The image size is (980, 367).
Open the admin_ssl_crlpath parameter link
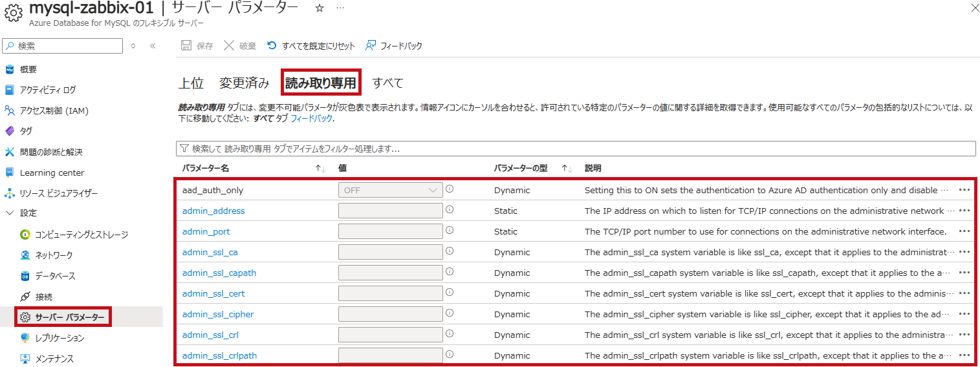tap(220, 355)
